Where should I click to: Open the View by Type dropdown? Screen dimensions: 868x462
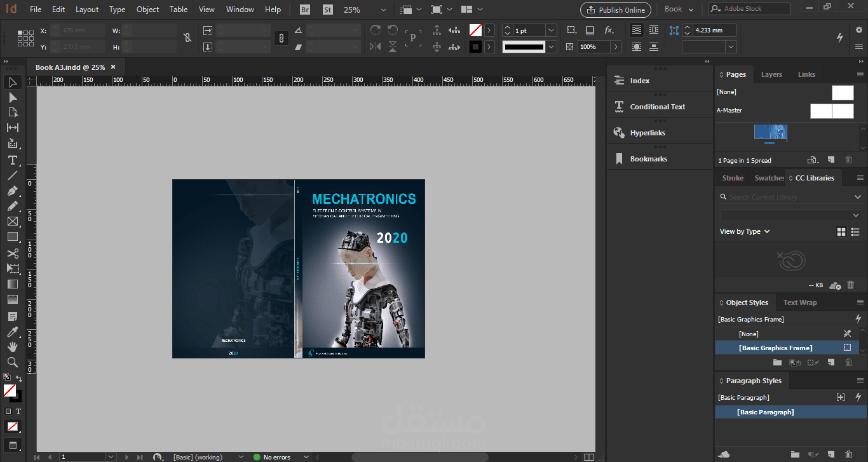(744, 232)
